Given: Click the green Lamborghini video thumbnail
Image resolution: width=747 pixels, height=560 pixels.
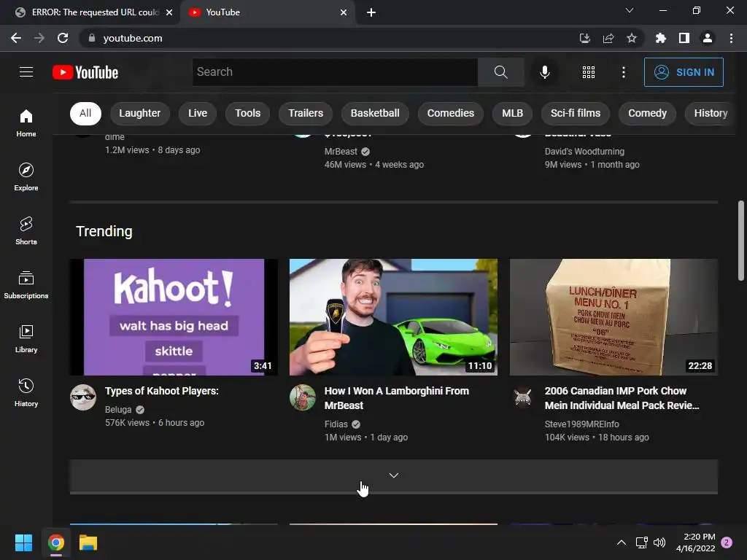Looking at the screenshot, I should point(393,317).
